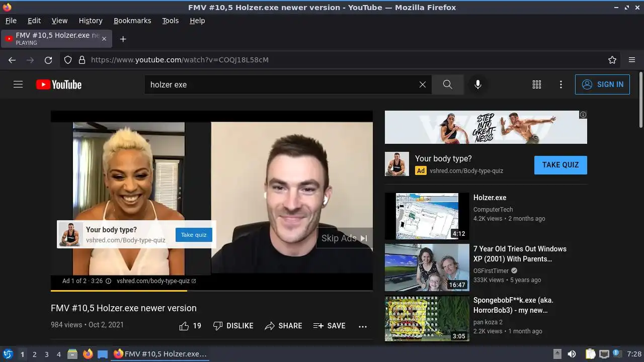Open the Bookmarks menu

coord(132,21)
